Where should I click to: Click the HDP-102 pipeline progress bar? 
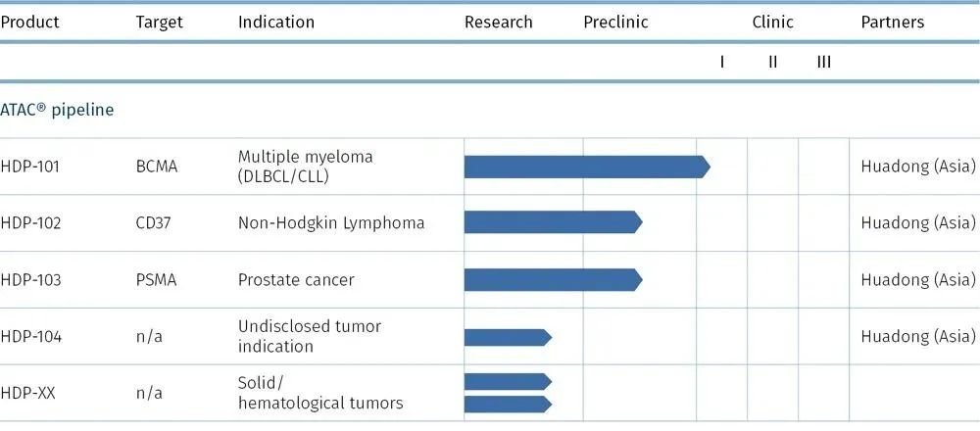pos(552,222)
